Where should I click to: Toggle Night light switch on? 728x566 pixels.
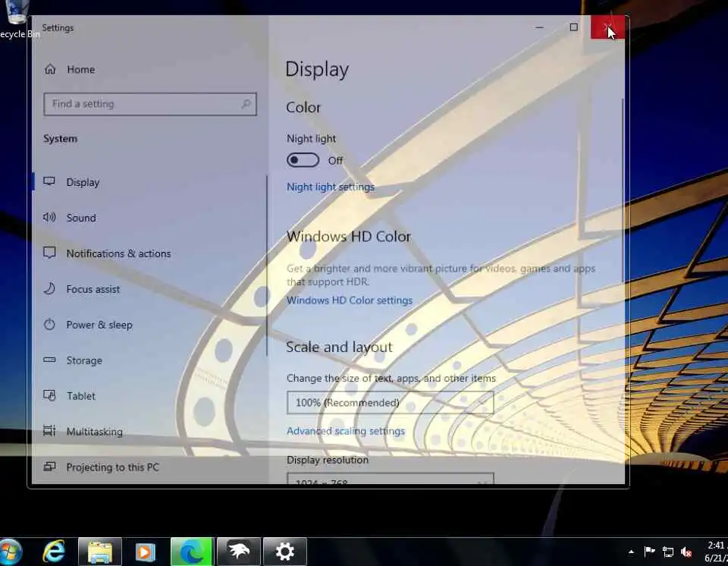coord(303,160)
